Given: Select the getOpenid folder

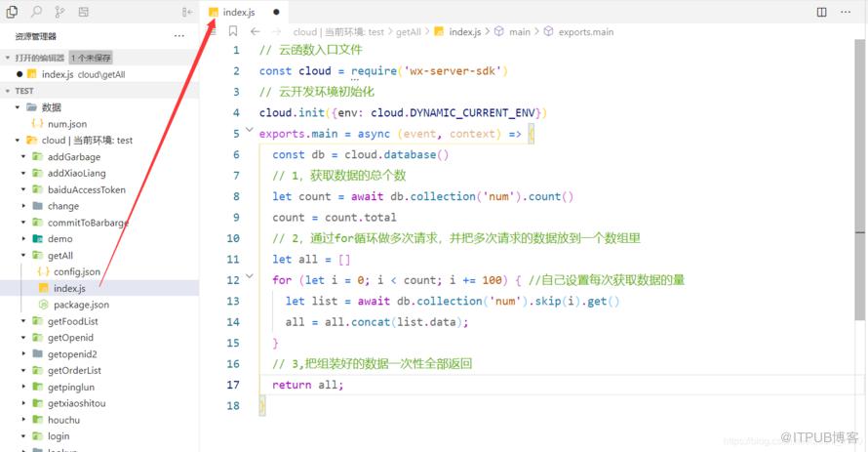Looking at the screenshot, I should click(x=70, y=338).
